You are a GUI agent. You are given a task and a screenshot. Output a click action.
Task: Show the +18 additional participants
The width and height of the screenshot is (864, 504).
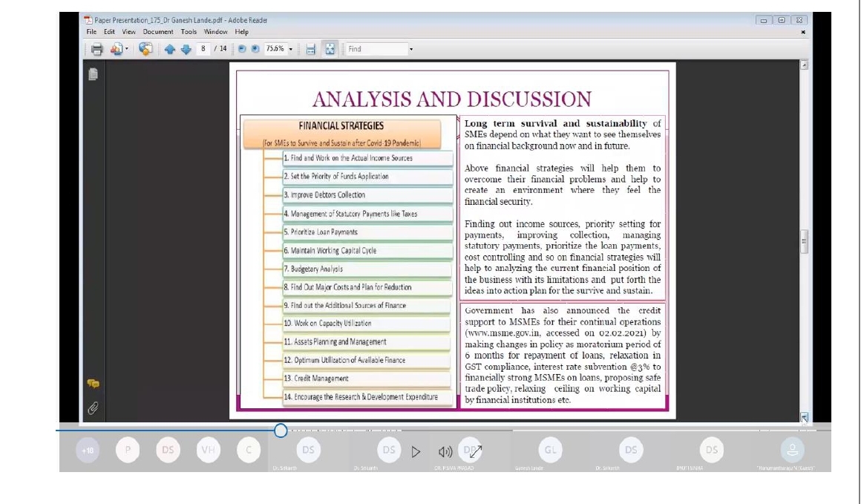[x=88, y=451]
